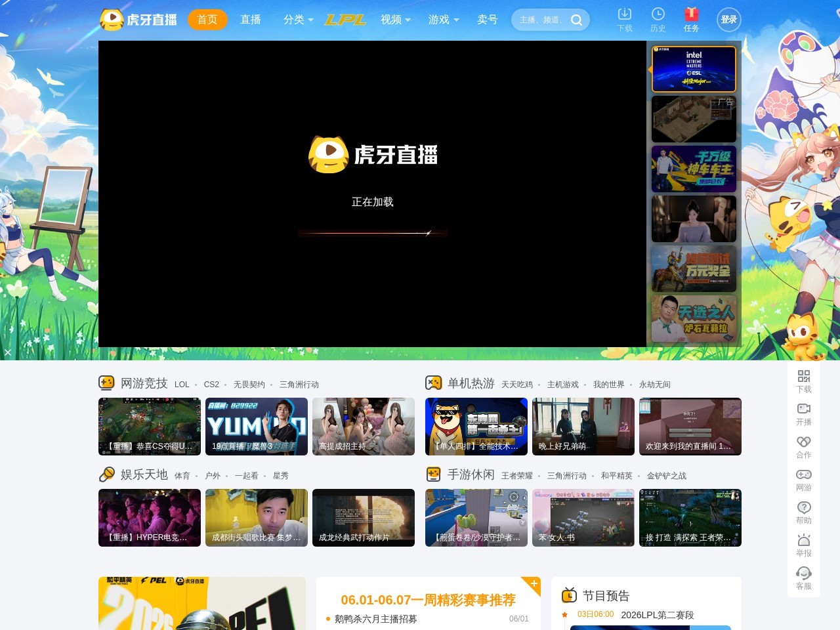Viewport: 840px width, 630px height.
Task: Click the plus icon on events card
Action: pyautogui.click(x=534, y=583)
